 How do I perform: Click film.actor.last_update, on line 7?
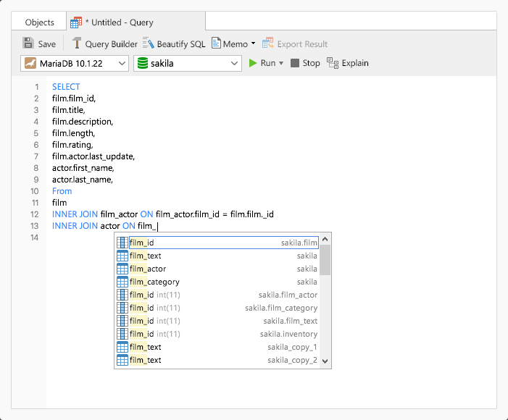[93, 156]
